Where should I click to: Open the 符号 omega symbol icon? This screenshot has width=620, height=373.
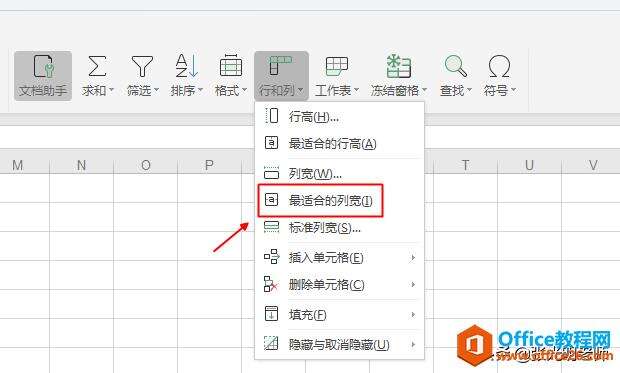pos(499,66)
